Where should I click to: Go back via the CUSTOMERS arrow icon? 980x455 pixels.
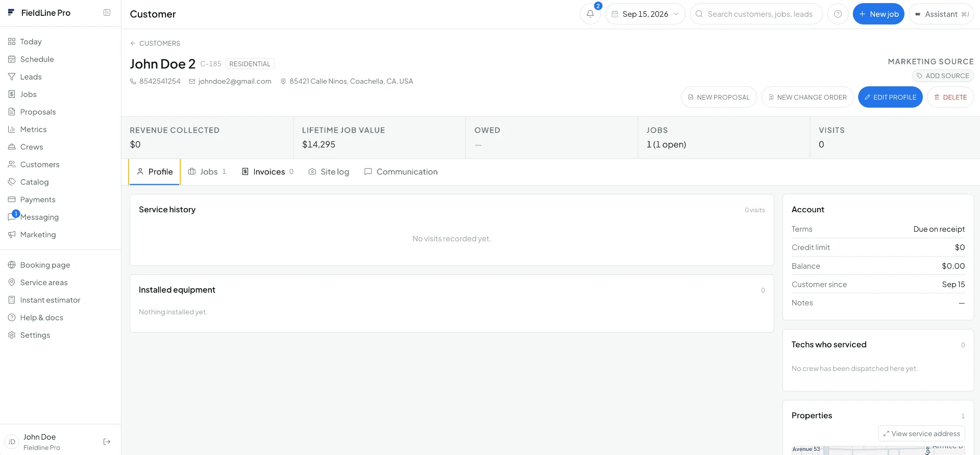pos(133,43)
